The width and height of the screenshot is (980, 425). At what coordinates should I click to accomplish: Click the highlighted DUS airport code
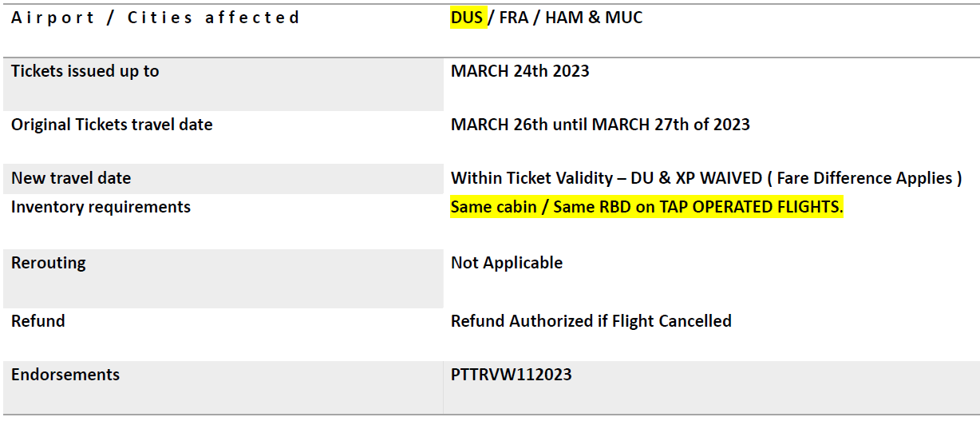(x=468, y=18)
